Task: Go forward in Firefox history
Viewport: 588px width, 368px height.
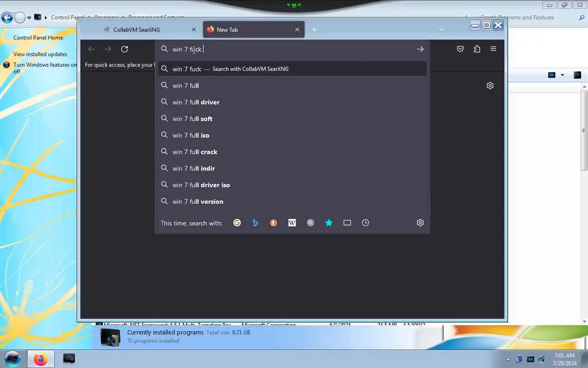Action: point(108,49)
